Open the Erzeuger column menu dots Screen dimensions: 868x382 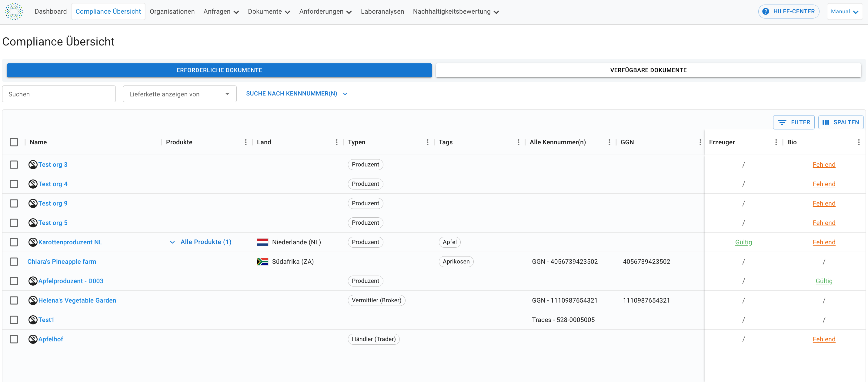[776, 142]
